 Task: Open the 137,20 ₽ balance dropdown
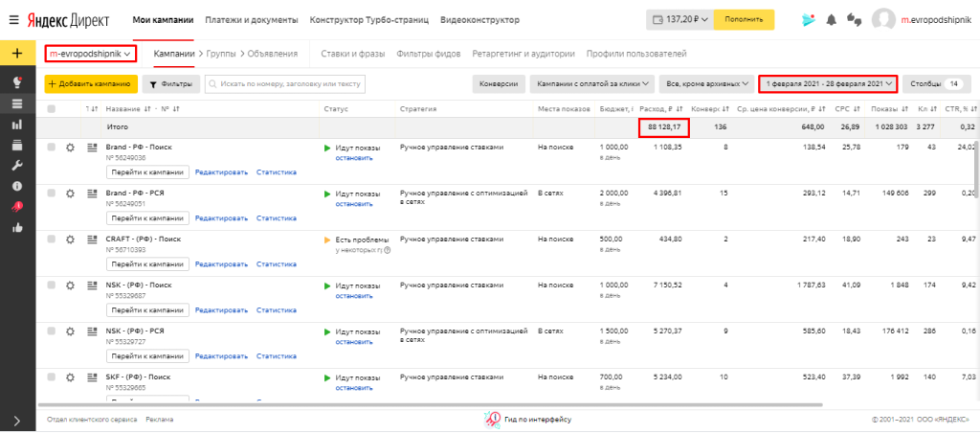[x=680, y=20]
